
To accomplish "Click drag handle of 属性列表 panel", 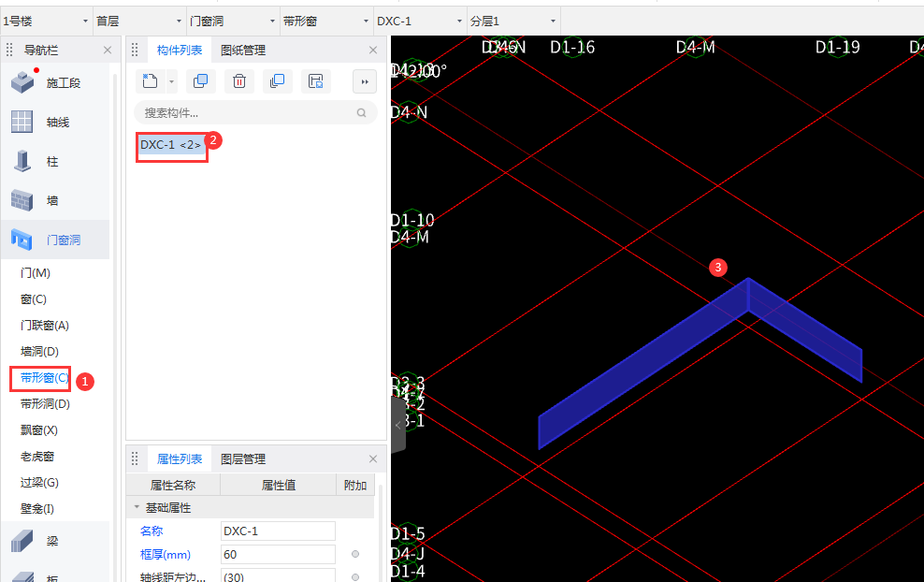I will point(135,458).
